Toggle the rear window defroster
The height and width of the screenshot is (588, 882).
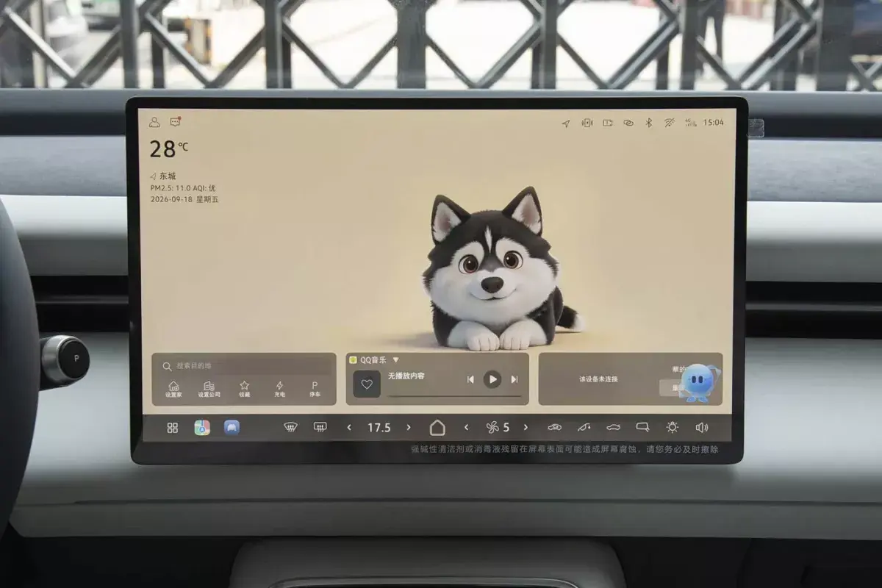[320, 428]
